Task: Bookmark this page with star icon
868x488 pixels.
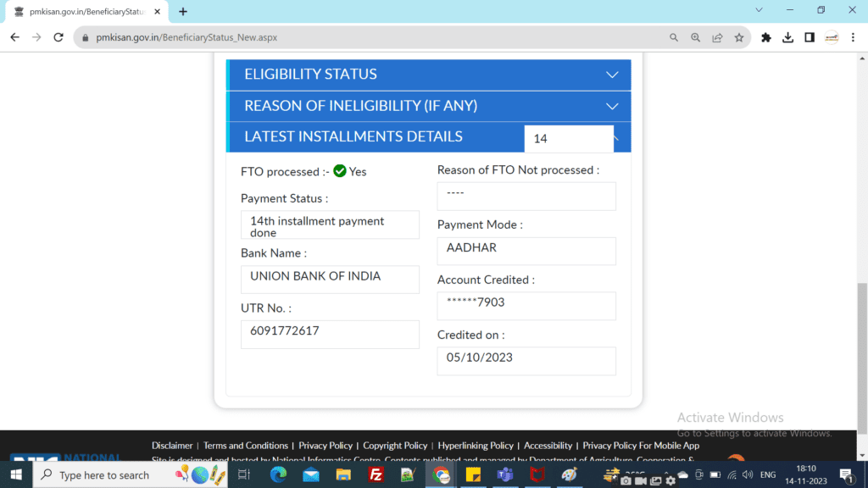Action: [739, 37]
